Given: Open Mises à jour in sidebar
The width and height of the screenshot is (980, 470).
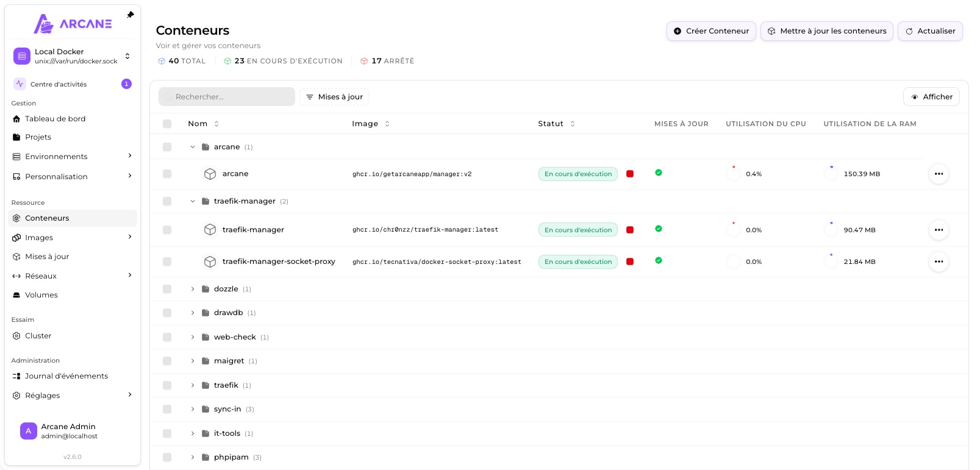Looking at the screenshot, I should [x=73, y=257].
